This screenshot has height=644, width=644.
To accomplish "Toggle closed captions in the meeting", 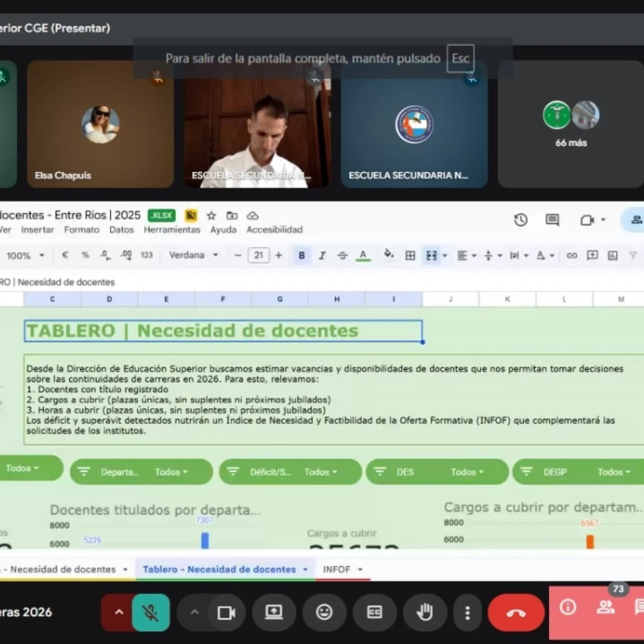I will click(374, 612).
